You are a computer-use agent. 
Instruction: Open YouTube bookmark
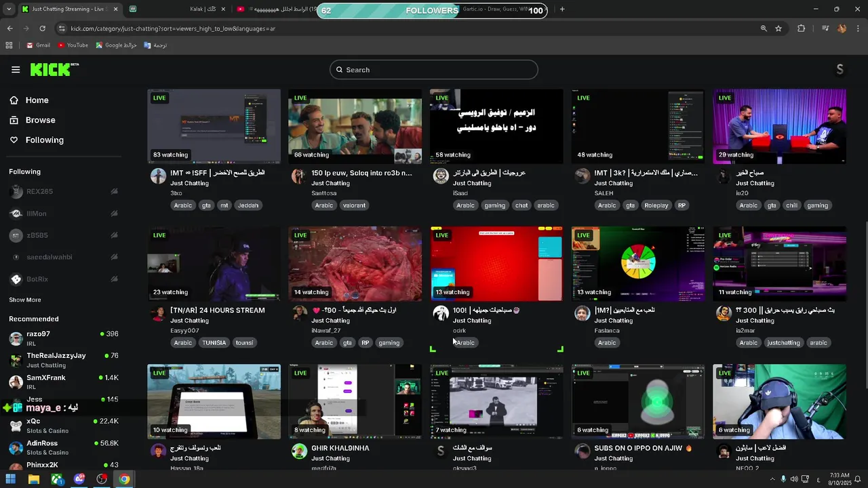pos(73,45)
